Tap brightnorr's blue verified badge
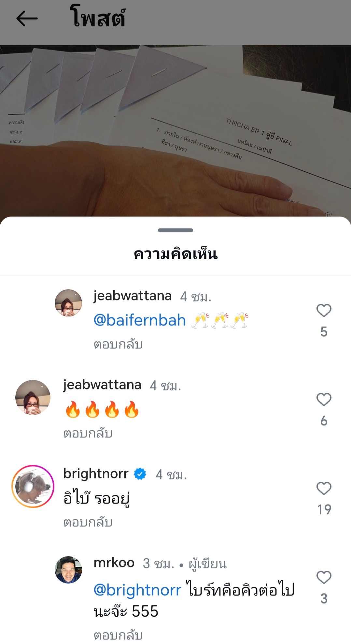Image resolution: width=351 pixels, height=644 pixels. coord(140,474)
